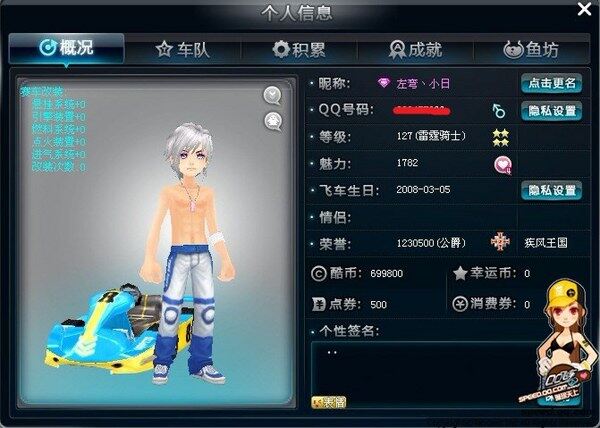Image resolution: width=600 pixels, height=428 pixels.
Task: Open 隐私设置 beside 飞车生日
Action: (x=551, y=190)
